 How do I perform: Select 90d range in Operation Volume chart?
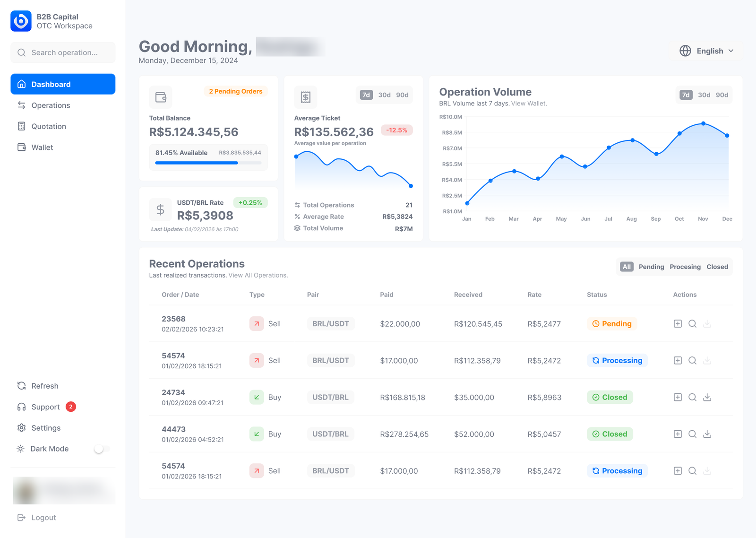[722, 95]
